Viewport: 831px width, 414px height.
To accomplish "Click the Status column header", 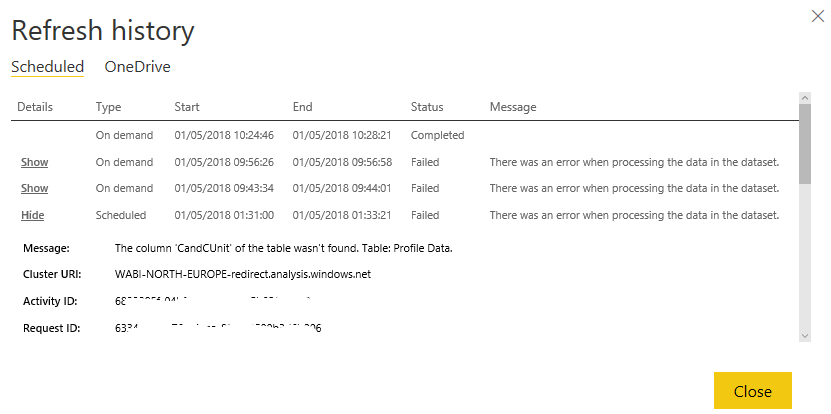I will point(427,107).
